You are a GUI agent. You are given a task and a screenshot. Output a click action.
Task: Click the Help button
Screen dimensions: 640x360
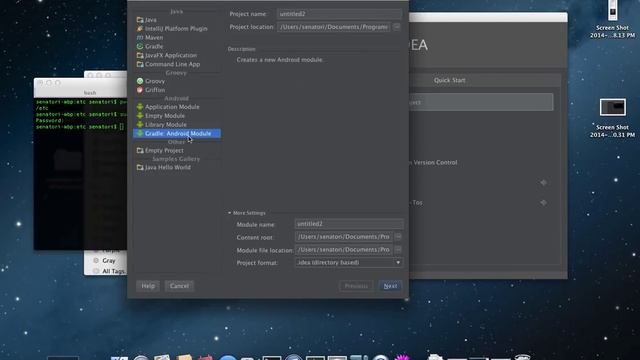pyautogui.click(x=148, y=286)
